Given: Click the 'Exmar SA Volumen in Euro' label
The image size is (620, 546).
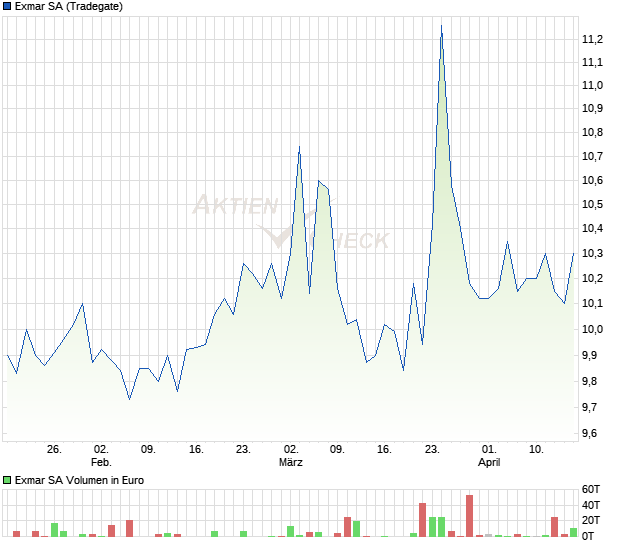Looking at the screenshot, I should click(79, 480).
